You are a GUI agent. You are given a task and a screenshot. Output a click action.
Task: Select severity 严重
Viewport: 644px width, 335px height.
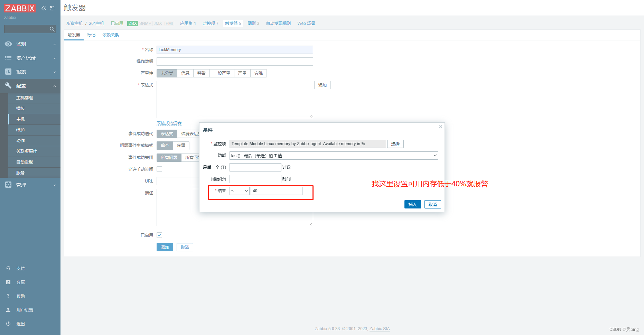point(242,73)
